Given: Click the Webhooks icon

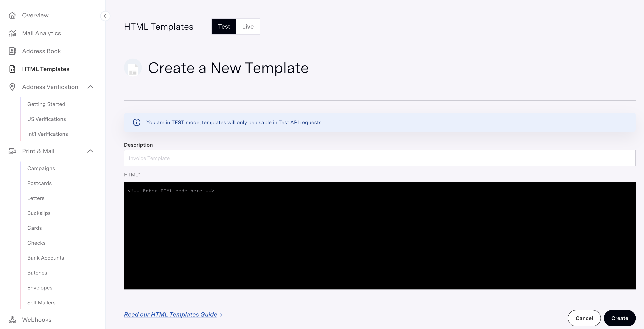Looking at the screenshot, I should 12,320.
